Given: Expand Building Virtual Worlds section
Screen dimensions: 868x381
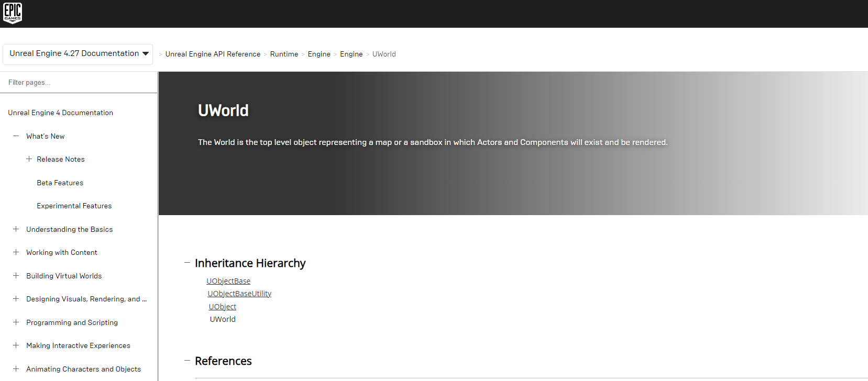Looking at the screenshot, I should [x=16, y=276].
